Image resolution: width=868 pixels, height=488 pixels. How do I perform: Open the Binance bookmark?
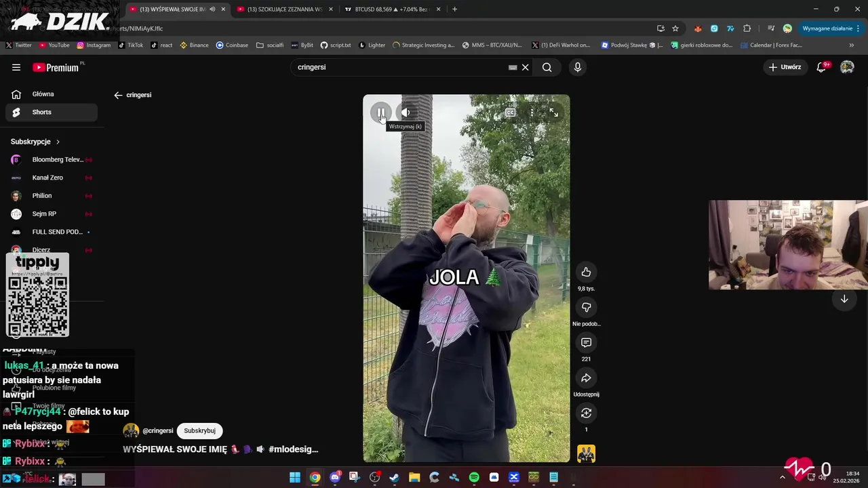[194, 45]
